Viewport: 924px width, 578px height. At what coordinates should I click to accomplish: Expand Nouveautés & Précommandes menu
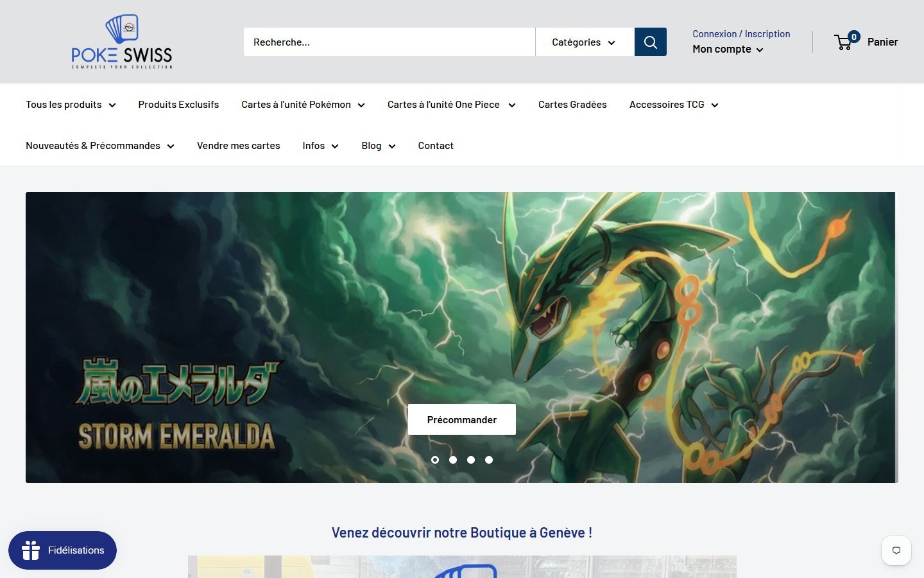point(100,146)
